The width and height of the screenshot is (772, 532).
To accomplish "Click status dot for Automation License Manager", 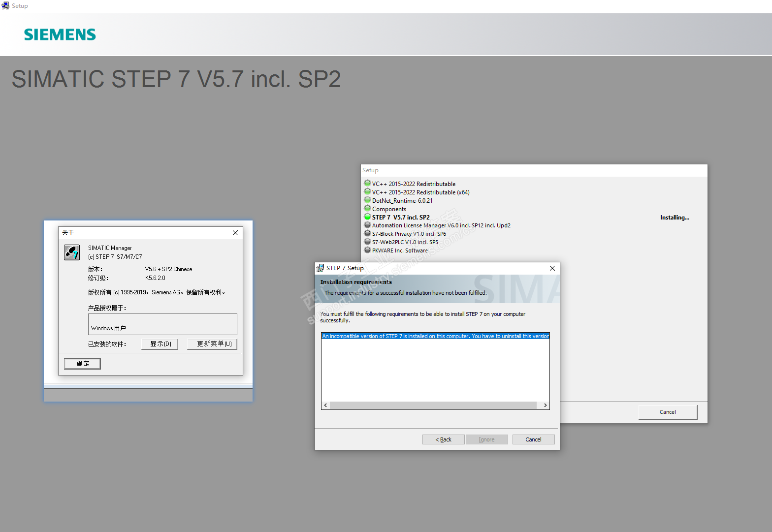I will pos(367,225).
